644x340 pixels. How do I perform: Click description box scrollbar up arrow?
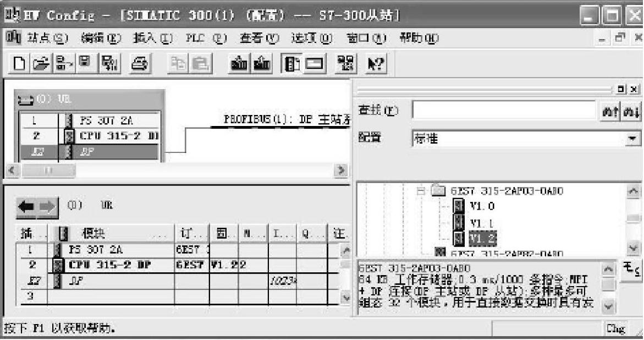tap(608, 270)
